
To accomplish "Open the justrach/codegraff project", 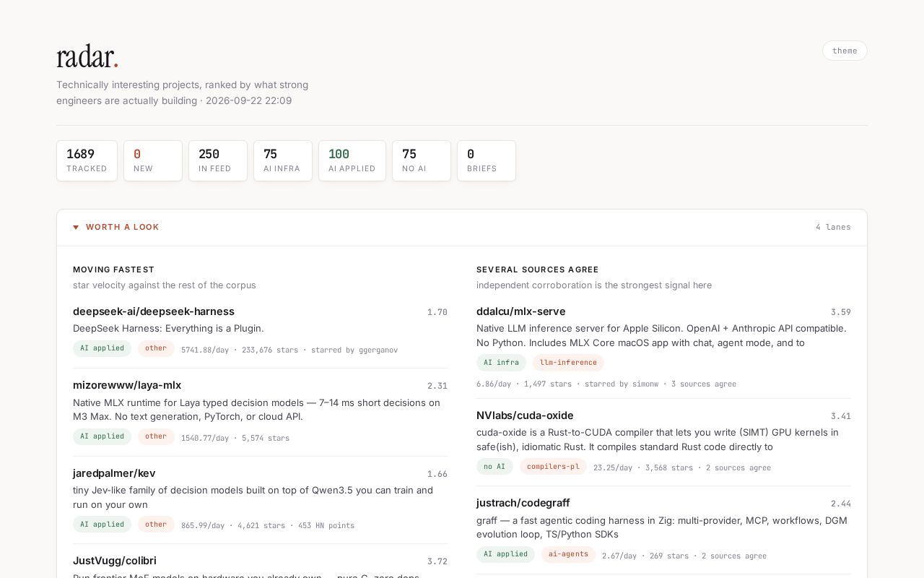I will [523, 503].
